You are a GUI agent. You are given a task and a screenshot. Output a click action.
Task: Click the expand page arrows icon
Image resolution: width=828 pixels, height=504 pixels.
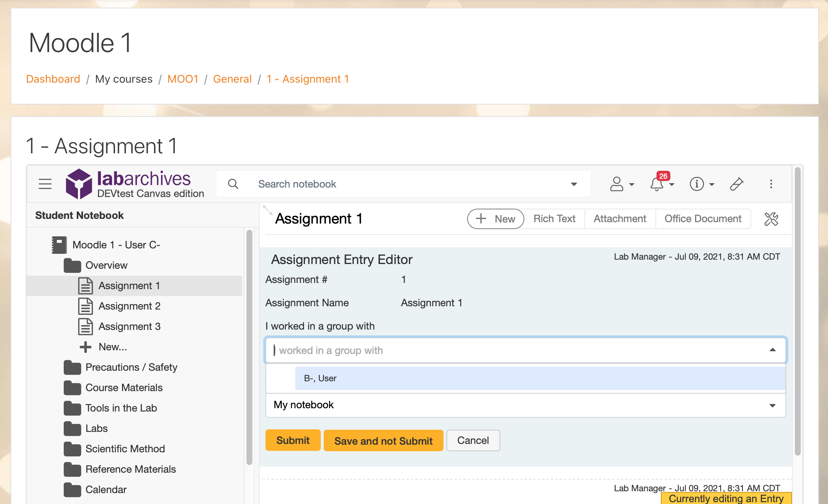tap(268, 210)
